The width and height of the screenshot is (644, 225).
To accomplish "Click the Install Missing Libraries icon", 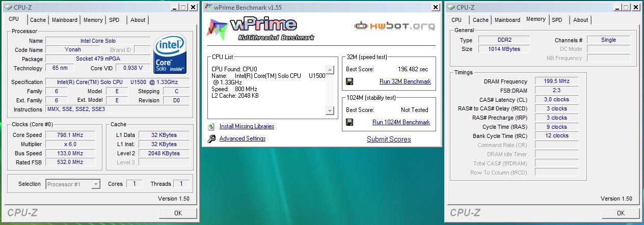I will [x=211, y=126].
